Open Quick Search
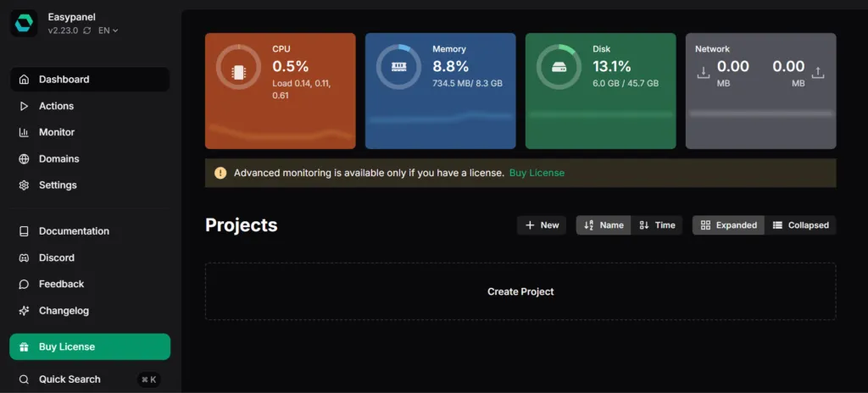This screenshot has width=868, height=393. click(x=90, y=379)
